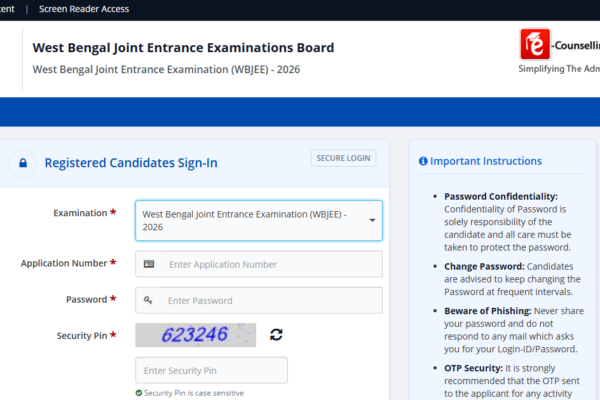Open the Screen Reader Access link

(x=84, y=9)
